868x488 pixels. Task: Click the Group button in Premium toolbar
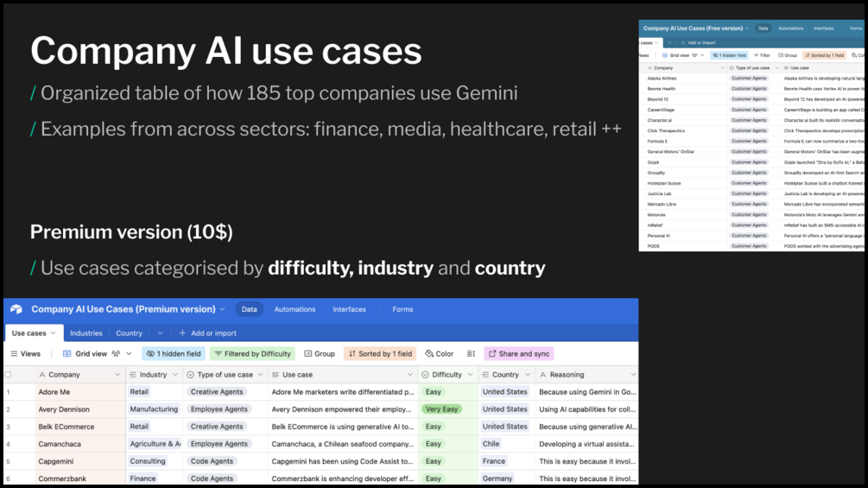coord(320,353)
